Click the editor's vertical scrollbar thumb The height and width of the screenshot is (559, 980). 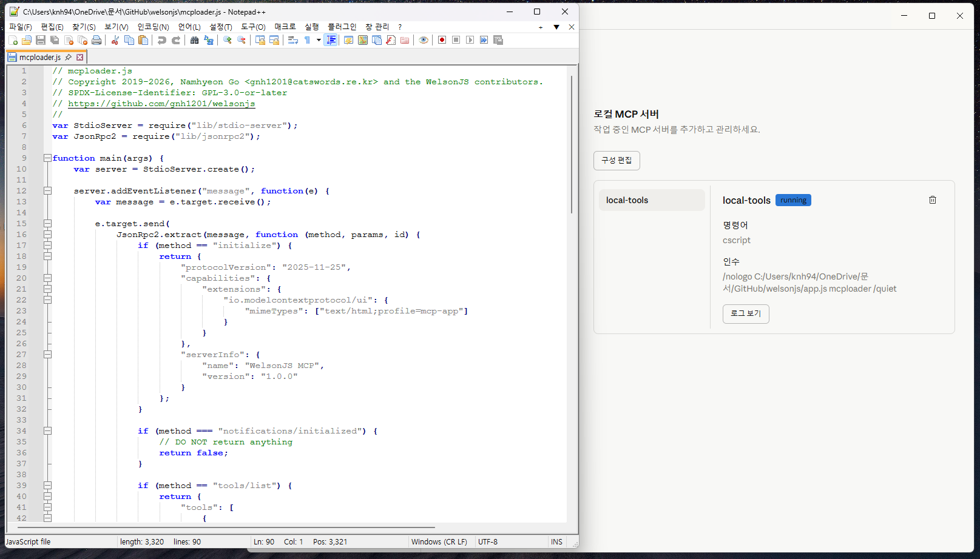coord(571,144)
